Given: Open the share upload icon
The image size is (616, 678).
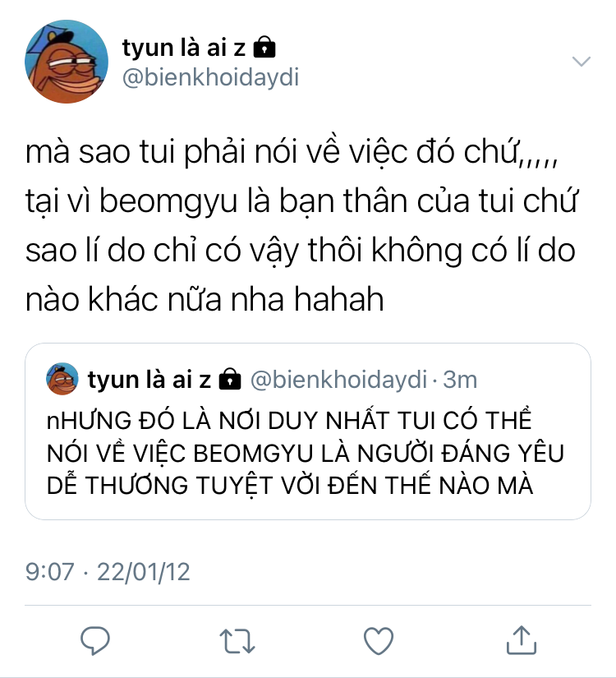Looking at the screenshot, I should [x=522, y=639].
